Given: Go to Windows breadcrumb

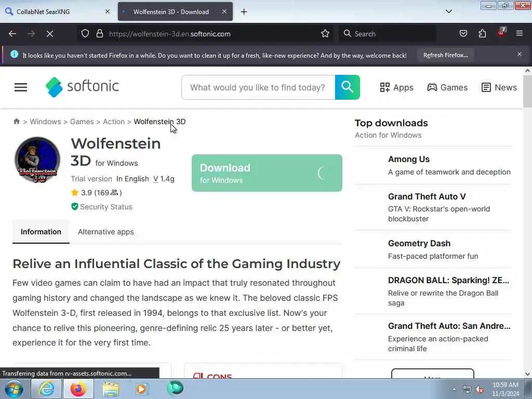Looking at the screenshot, I should click(46, 122).
